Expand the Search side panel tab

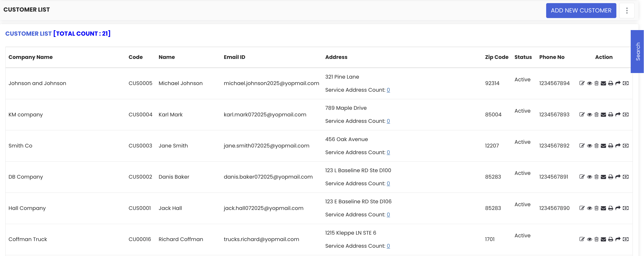[638, 51]
